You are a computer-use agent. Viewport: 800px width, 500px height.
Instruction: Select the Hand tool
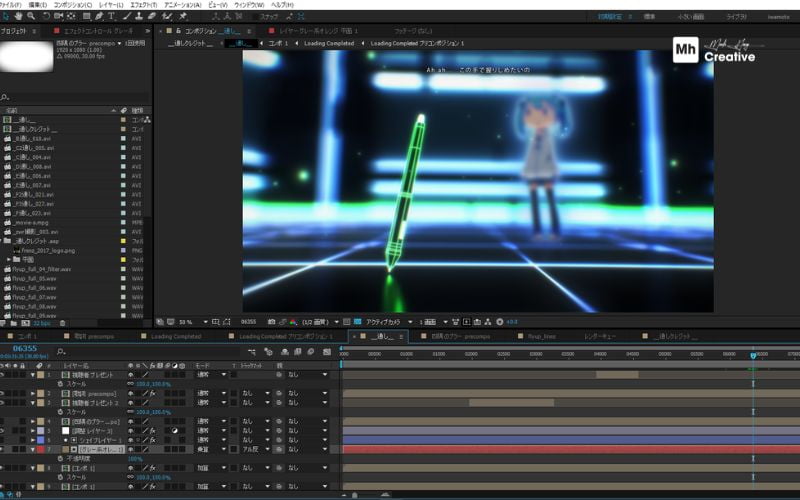tap(18, 16)
